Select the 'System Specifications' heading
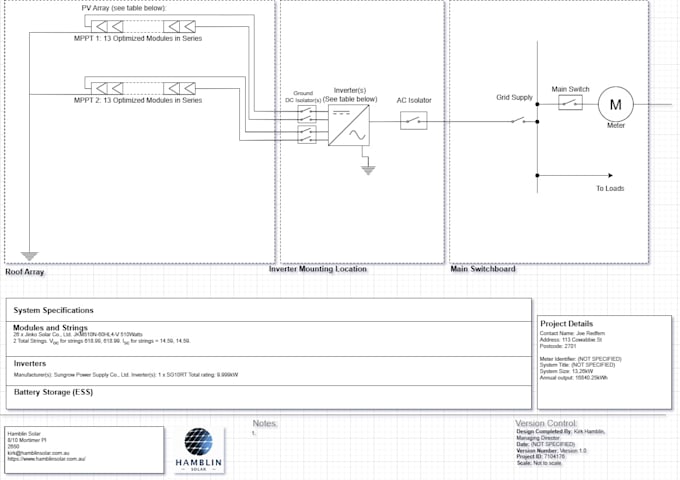This screenshot has width=680, height=480. pos(53,310)
